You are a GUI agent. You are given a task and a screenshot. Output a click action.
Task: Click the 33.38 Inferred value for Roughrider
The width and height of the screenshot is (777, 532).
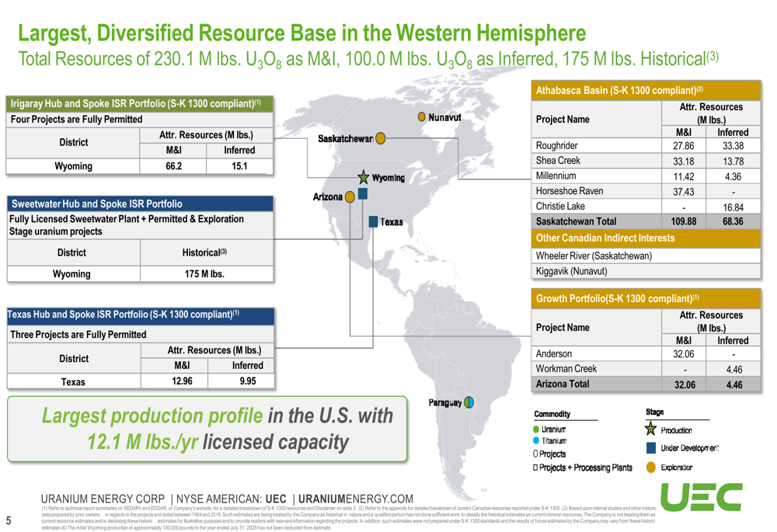point(733,146)
